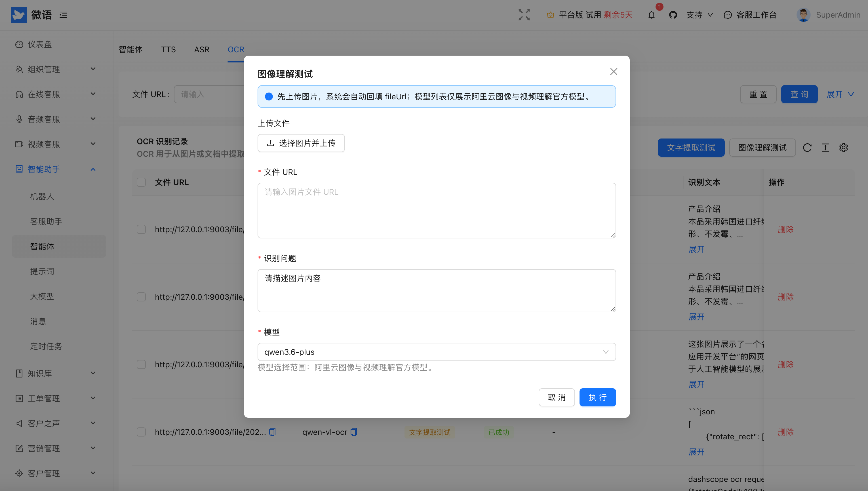Click the 知识库 book icon

[x=19, y=373]
